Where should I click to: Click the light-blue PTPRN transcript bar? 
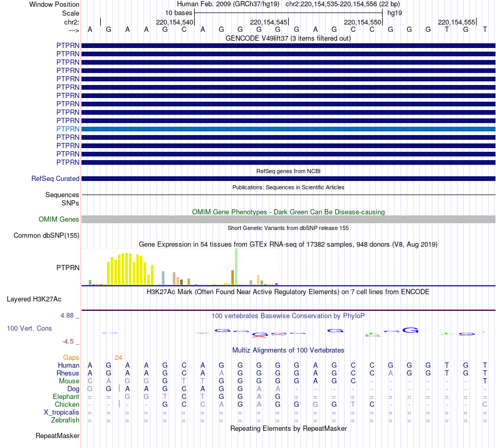click(x=288, y=129)
